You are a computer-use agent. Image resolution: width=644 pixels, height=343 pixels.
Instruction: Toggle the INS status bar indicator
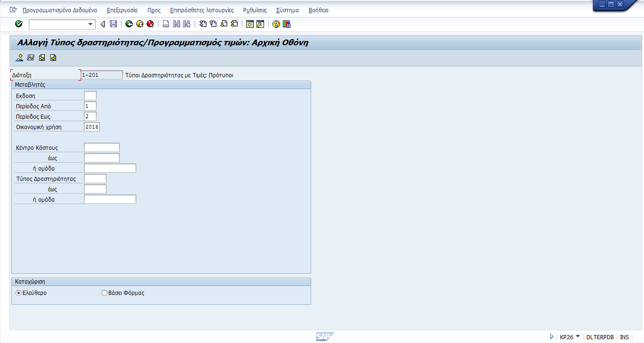[624, 337]
